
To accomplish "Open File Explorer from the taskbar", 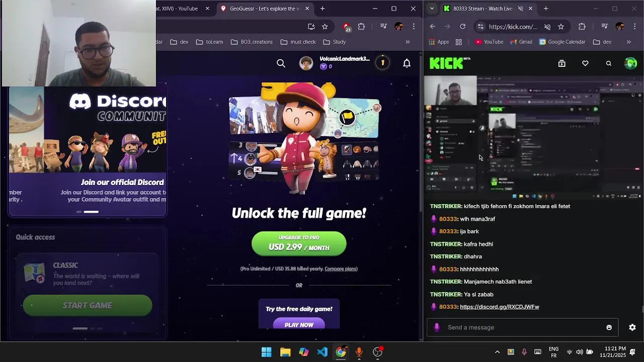I will [285, 352].
